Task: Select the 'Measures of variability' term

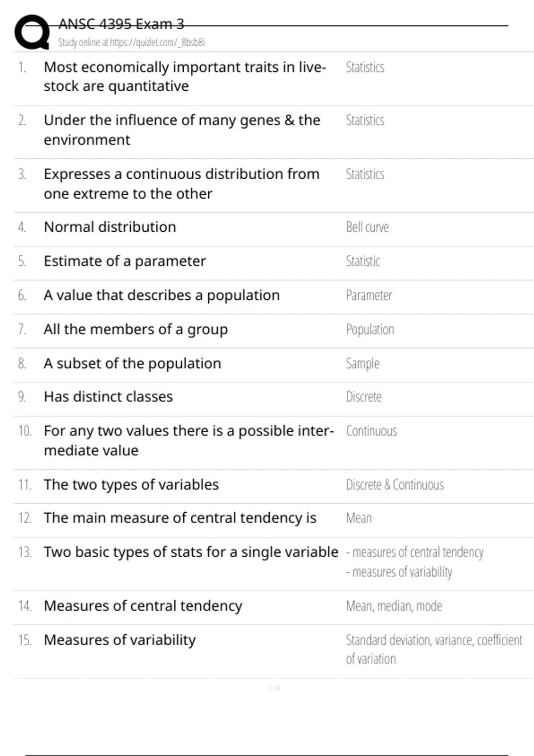Action: click(120, 640)
